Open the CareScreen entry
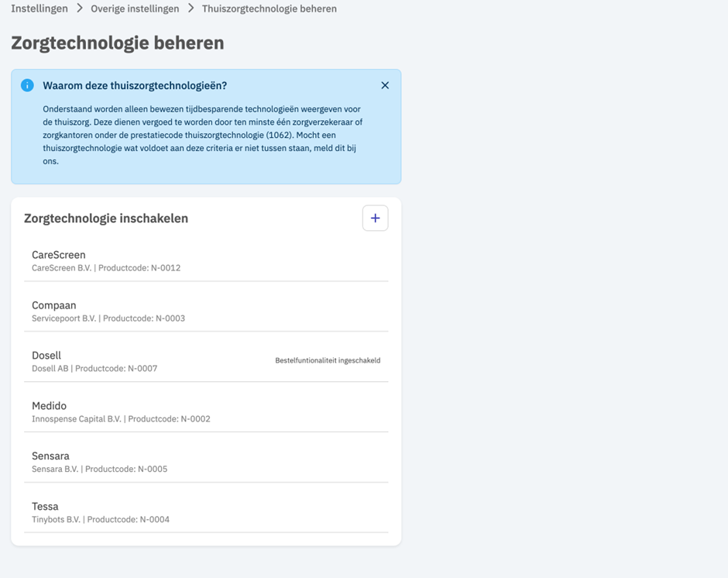Viewport: 728px width, 578px height. [x=206, y=260]
